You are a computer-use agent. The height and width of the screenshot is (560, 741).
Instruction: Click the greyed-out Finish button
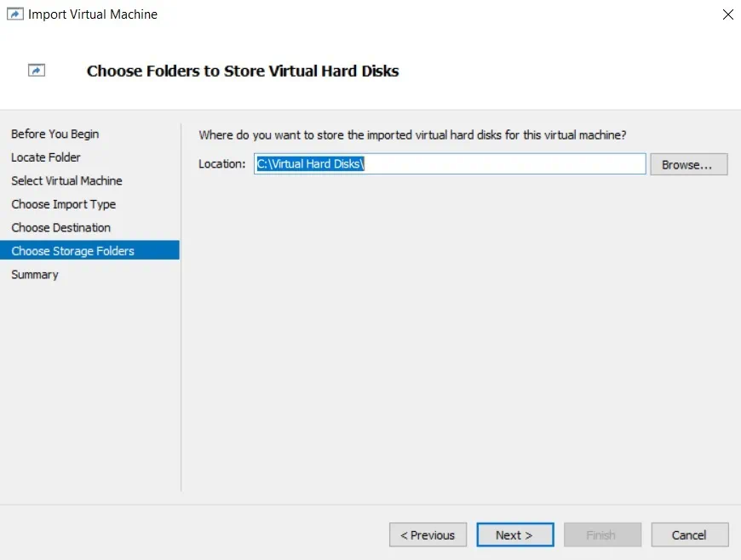600,535
